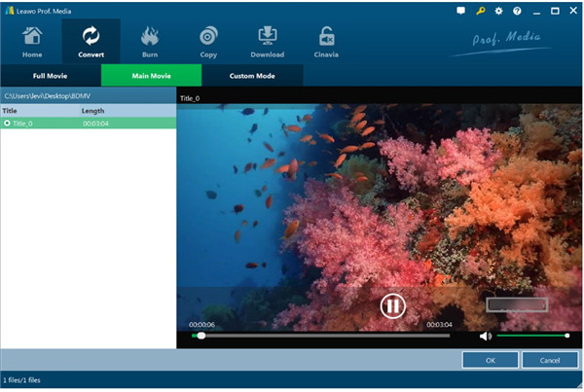Screen dimensions: 584x392
Task: Click the OK button
Action: (x=490, y=360)
